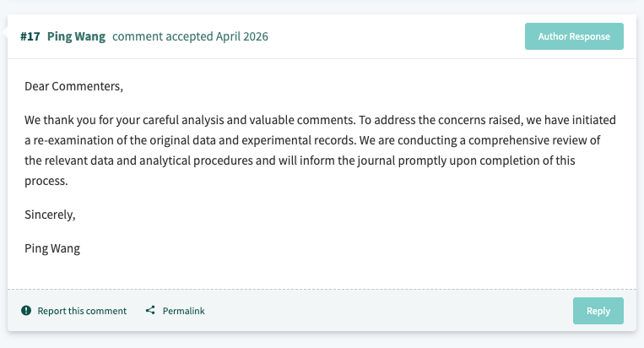This screenshot has height=348, width=644.
Task: Click the "Dear Commenters," greeting line
Action: pos(73,86)
